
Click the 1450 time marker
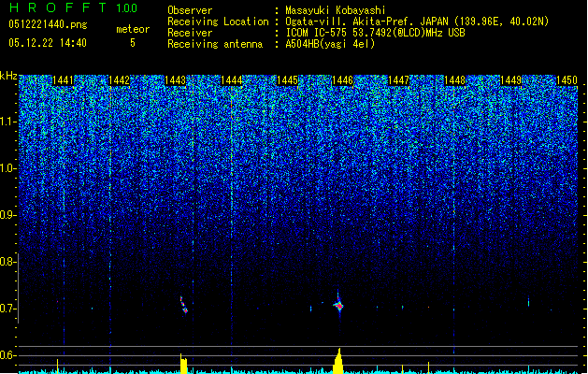pyautogui.click(x=566, y=80)
